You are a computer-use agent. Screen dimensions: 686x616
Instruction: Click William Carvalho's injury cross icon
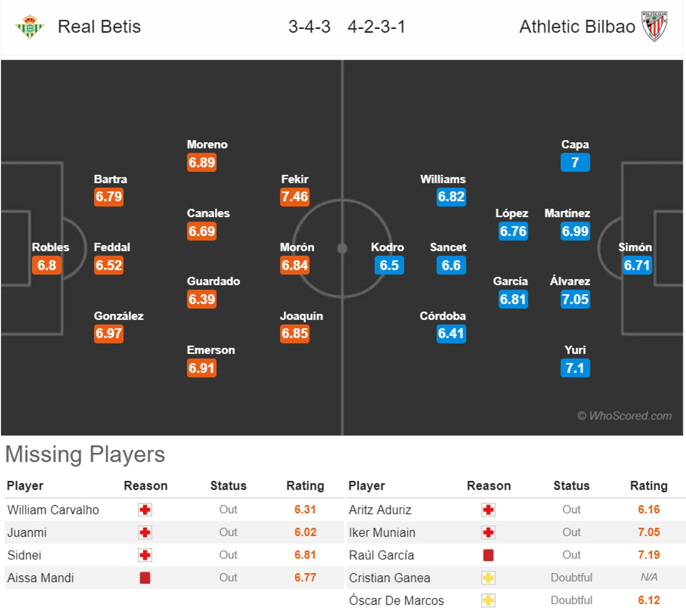click(x=145, y=510)
